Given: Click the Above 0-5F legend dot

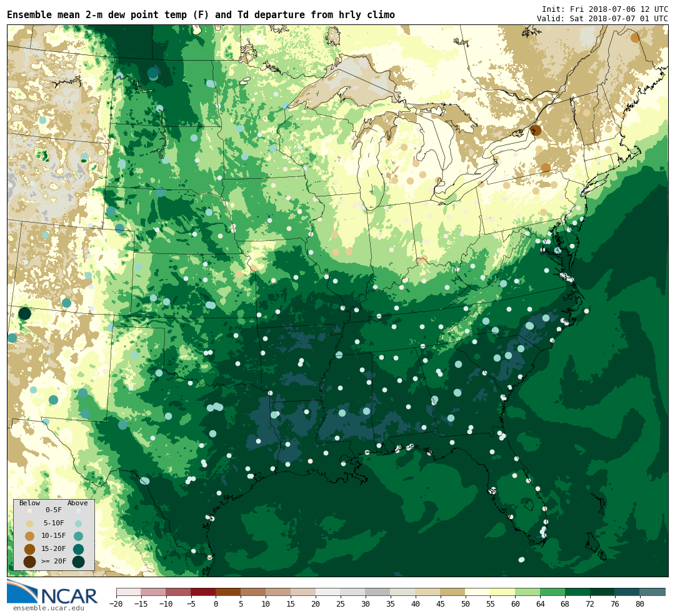Looking at the screenshot, I should [78, 510].
